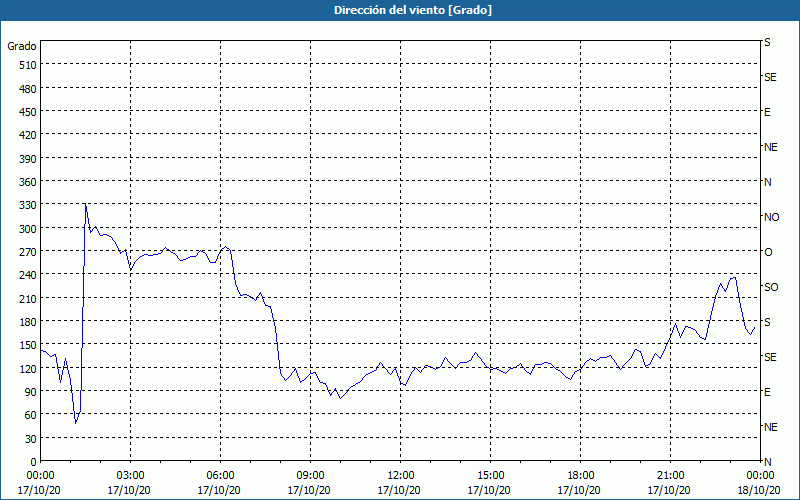The height and width of the screenshot is (500, 800).
Task: Click the "17/10/20" date under 06:00
Action: pyautogui.click(x=219, y=490)
